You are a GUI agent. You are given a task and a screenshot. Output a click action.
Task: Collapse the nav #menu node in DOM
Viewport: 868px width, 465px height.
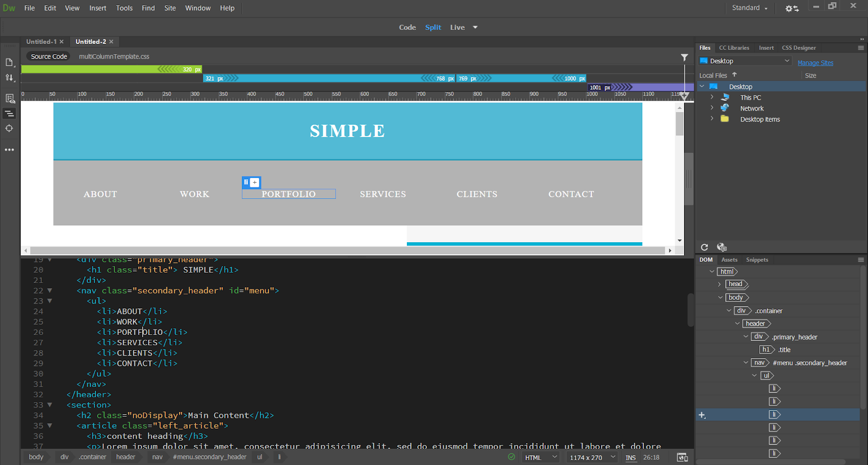point(746,363)
